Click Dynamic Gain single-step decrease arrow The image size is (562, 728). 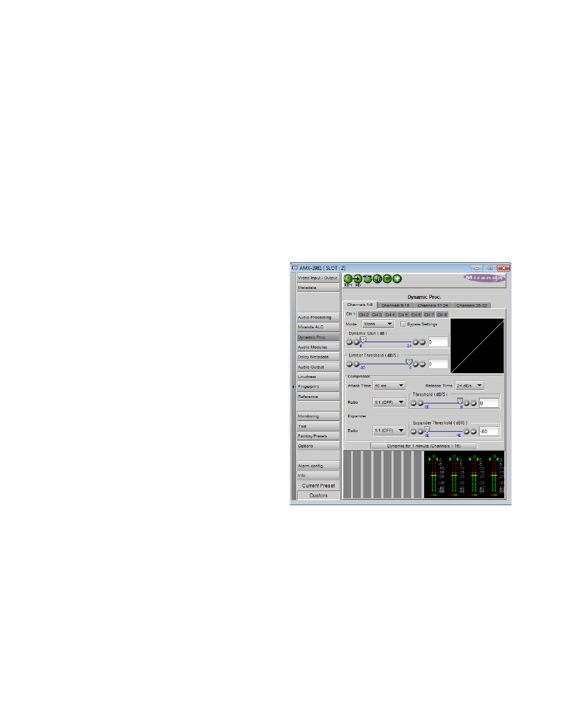coord(356,342)
